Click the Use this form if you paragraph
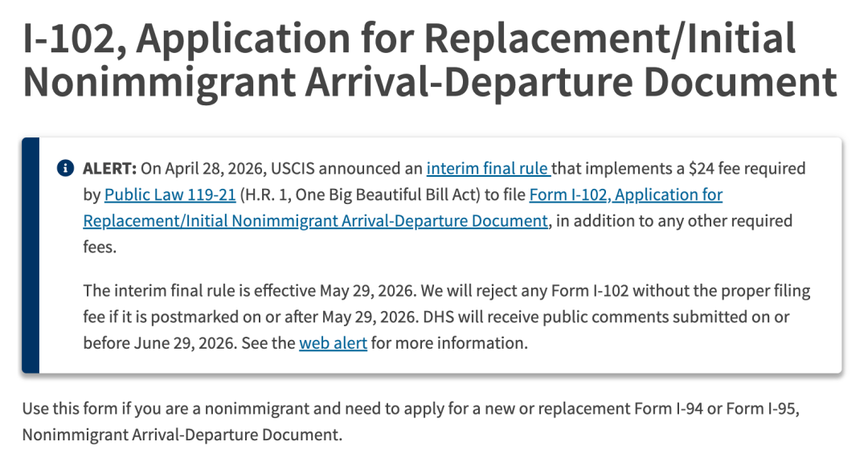The image size is (868, 454). (411, 421)
